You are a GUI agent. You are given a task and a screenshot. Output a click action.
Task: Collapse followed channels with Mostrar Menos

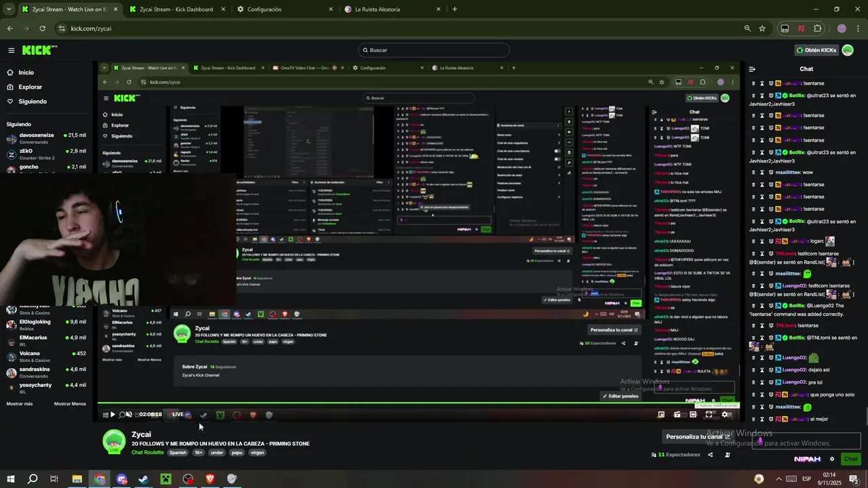(x=70, y=404)
